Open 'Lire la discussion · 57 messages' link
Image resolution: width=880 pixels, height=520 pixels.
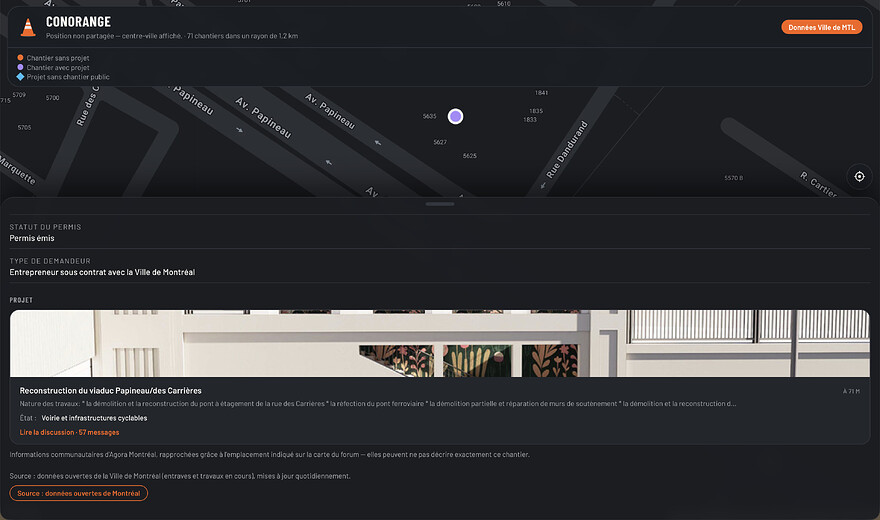[70, 432]
